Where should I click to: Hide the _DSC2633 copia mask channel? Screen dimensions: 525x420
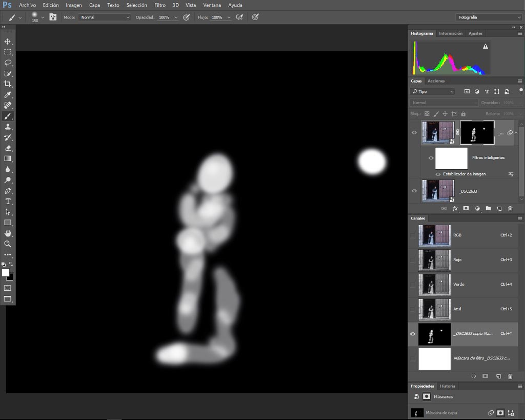click(413, 334)
